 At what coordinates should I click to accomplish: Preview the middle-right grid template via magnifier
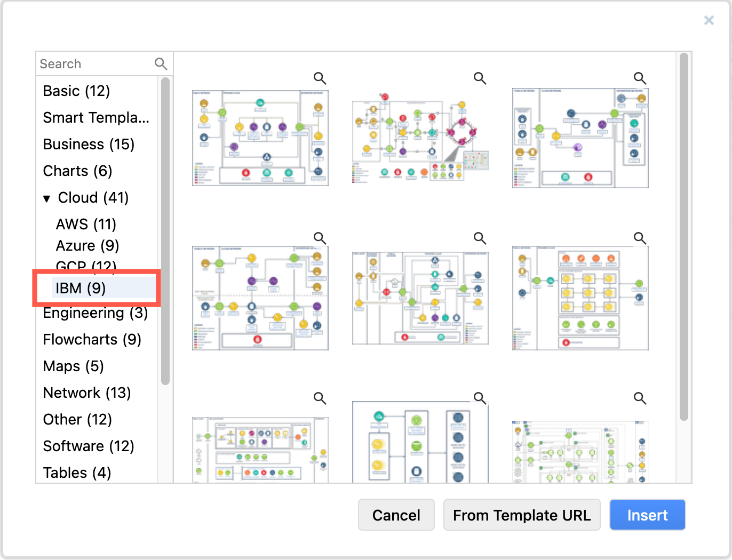click(x=640, y=238)
